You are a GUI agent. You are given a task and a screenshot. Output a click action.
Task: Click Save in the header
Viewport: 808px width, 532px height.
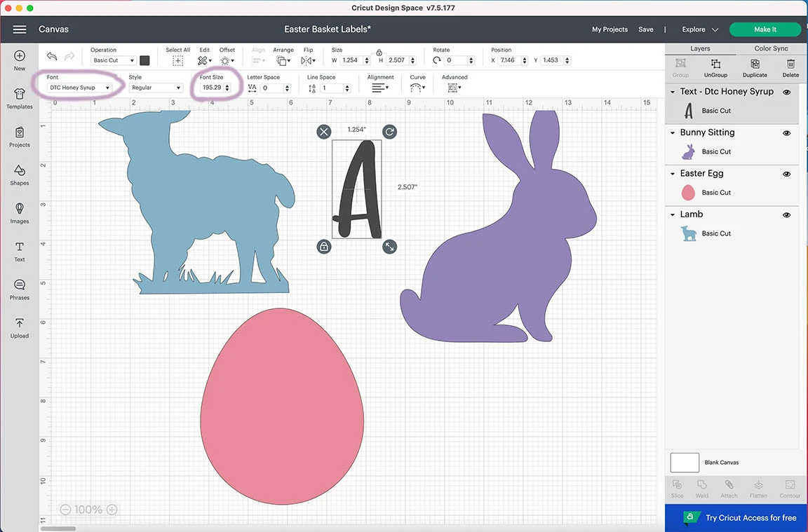(x=646, y=29)
